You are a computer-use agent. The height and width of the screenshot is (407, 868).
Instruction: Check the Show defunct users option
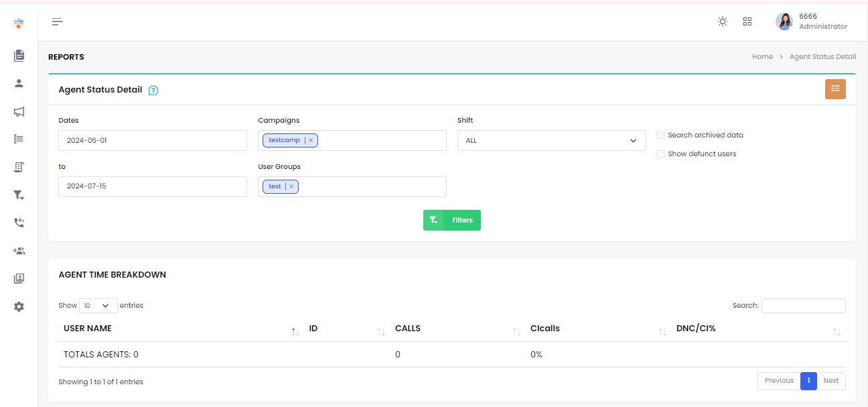pos(660,154)
